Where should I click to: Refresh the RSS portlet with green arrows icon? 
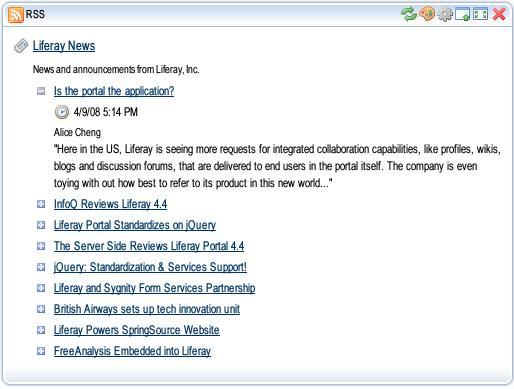pyautogui.click(x=409, y=14)
